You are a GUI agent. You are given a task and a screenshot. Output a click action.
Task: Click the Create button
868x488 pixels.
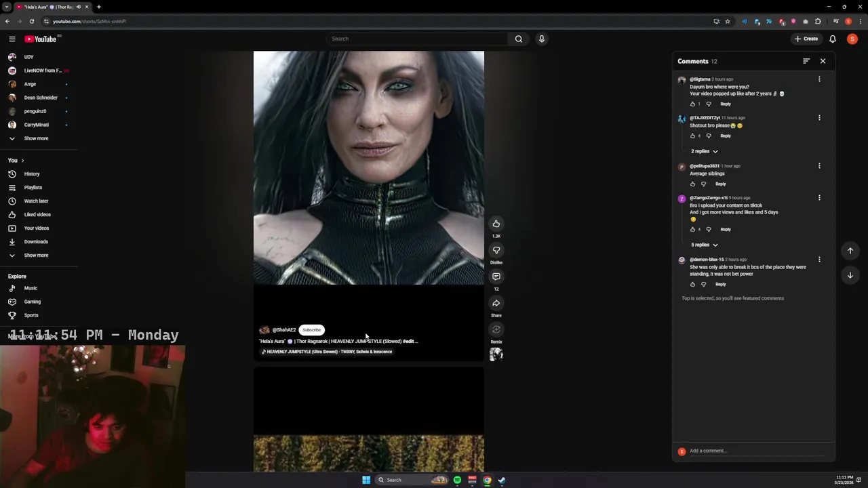807,39
